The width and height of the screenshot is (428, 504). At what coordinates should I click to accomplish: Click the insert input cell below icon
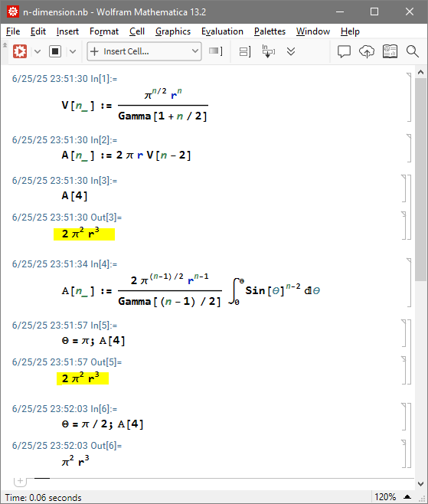(268, 51)
